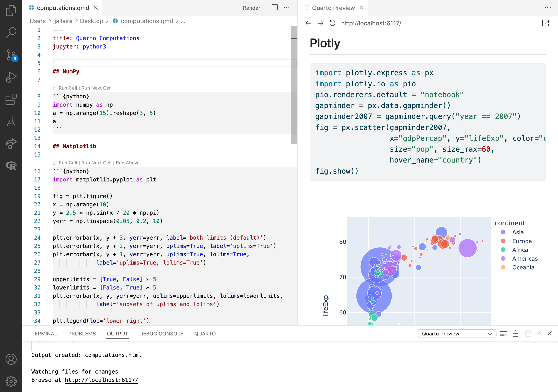Clear the Output panel contents
Image resolution: width=558 pixels, height=392 pixels.
[x=503, y=333]
